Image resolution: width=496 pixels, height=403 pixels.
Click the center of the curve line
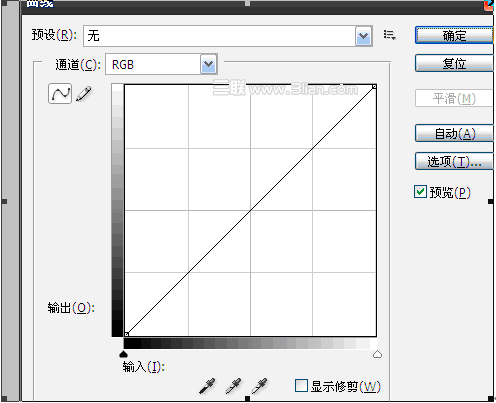[250, 210]
